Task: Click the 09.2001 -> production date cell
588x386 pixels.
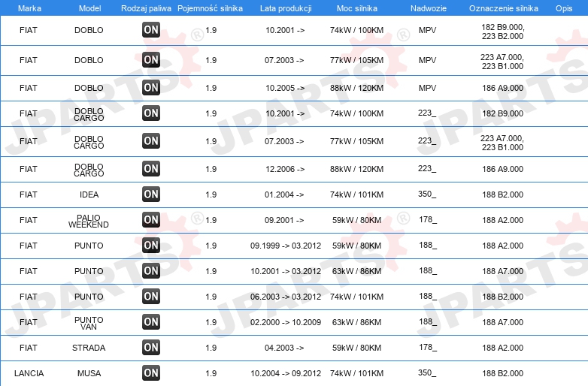Action: coord(284,220)
